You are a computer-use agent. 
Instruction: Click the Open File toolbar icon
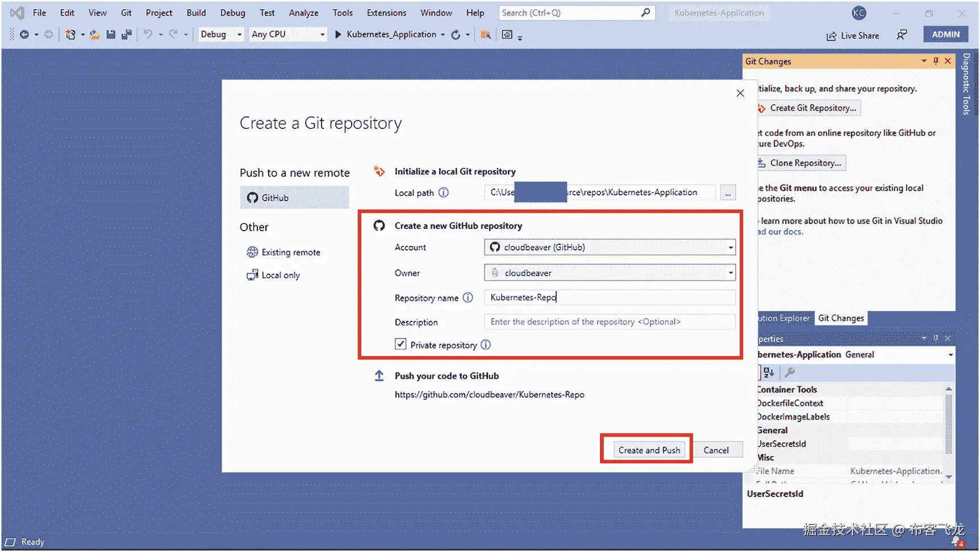pyautogui.click(x=95, y=35)
